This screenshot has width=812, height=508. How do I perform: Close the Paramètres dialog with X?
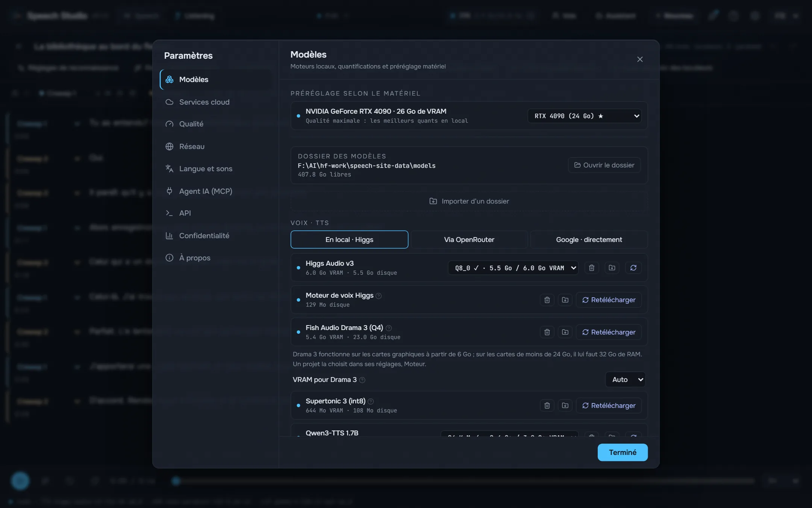640,59
